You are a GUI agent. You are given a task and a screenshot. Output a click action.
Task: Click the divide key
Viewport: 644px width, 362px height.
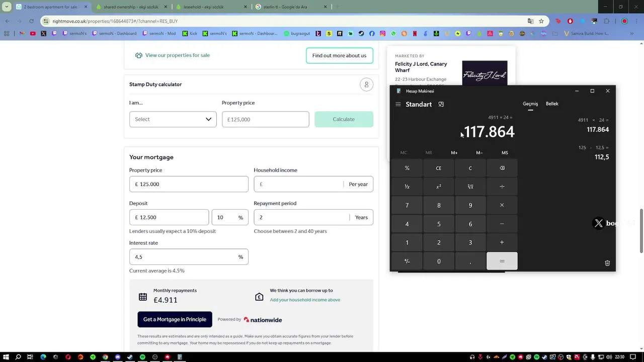click(502, 187)
